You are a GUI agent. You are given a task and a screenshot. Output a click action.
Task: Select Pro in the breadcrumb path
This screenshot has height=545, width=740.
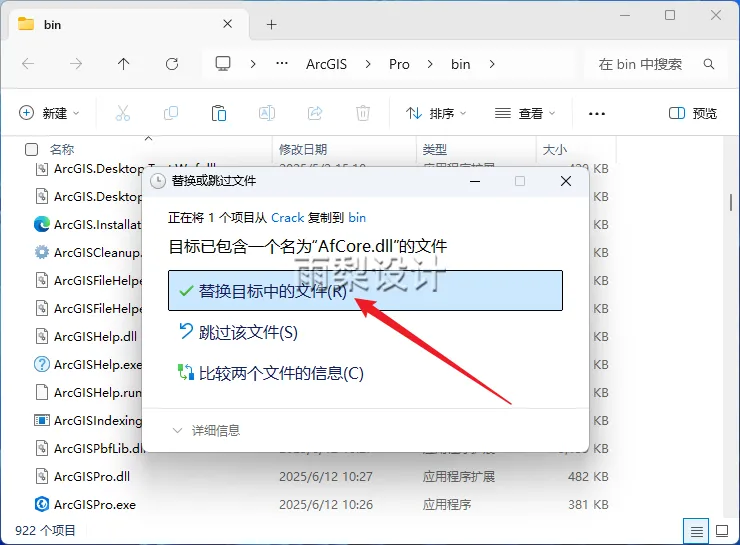[399, 64]
